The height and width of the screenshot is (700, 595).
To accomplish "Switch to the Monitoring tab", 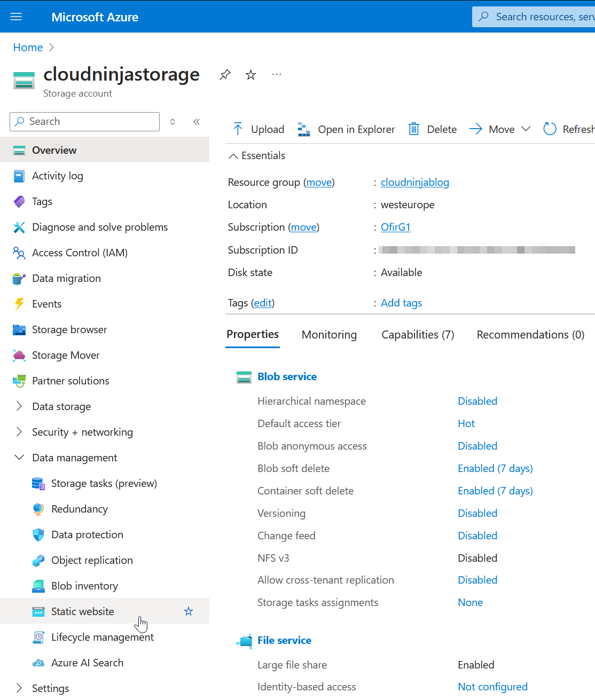I will (x=329, y=335).
